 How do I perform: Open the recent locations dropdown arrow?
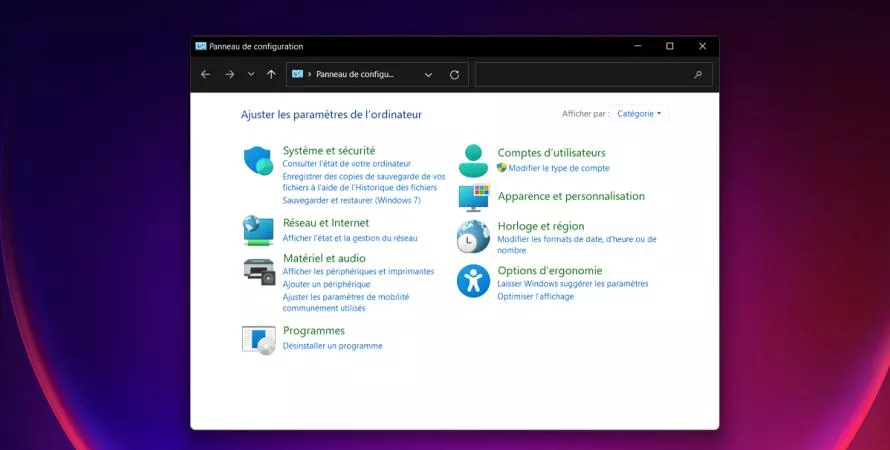(x=251, y=74)
